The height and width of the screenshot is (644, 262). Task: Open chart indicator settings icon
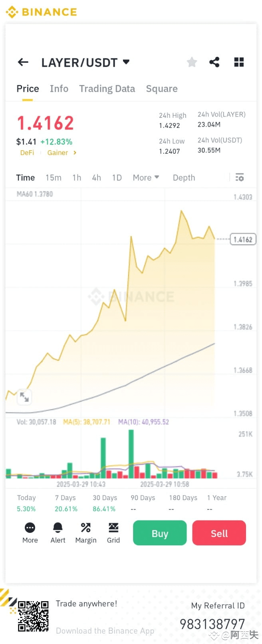pyautogui.click(x=240, y=177)
